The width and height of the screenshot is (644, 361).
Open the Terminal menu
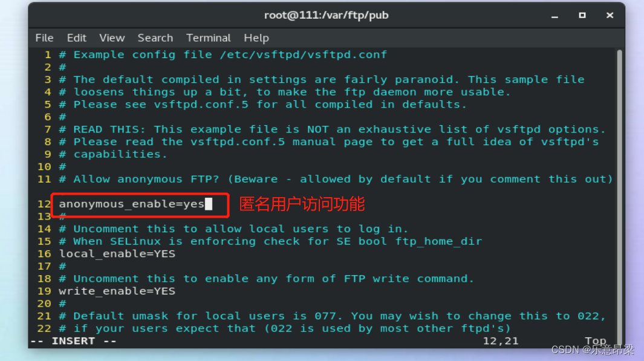208,37
